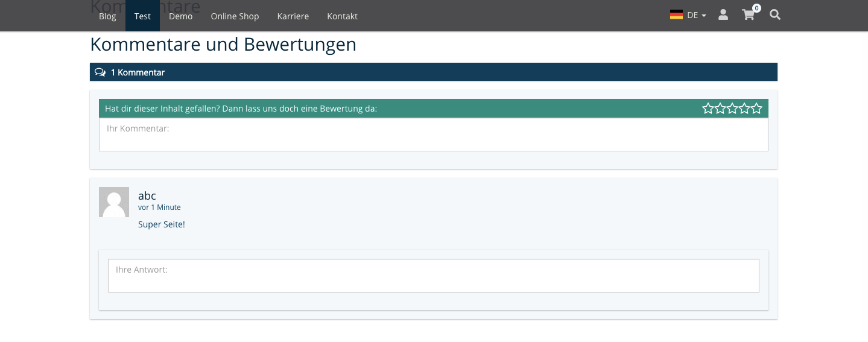Rate with the fourth star
Screen dimensions: 868x342
(744, 109)
